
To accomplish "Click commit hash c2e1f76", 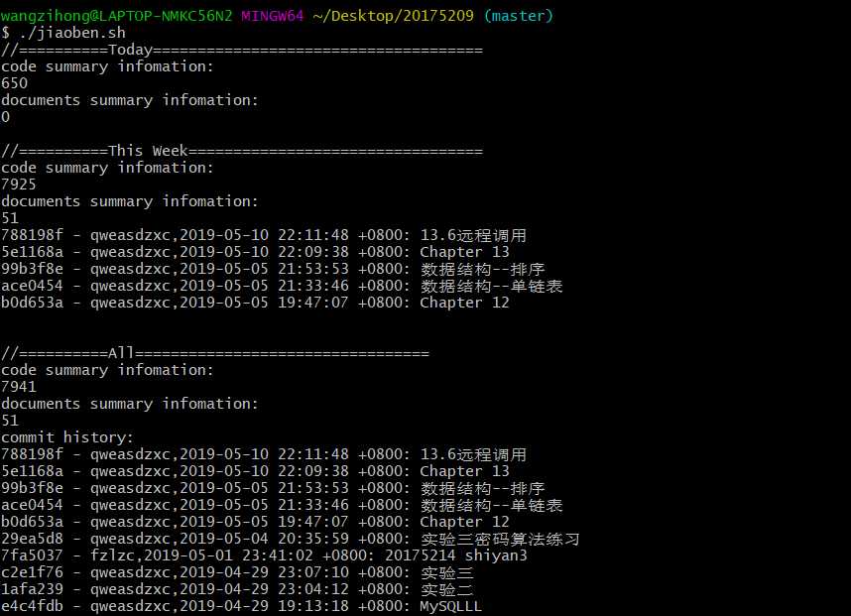I will [x=32, y=572].
